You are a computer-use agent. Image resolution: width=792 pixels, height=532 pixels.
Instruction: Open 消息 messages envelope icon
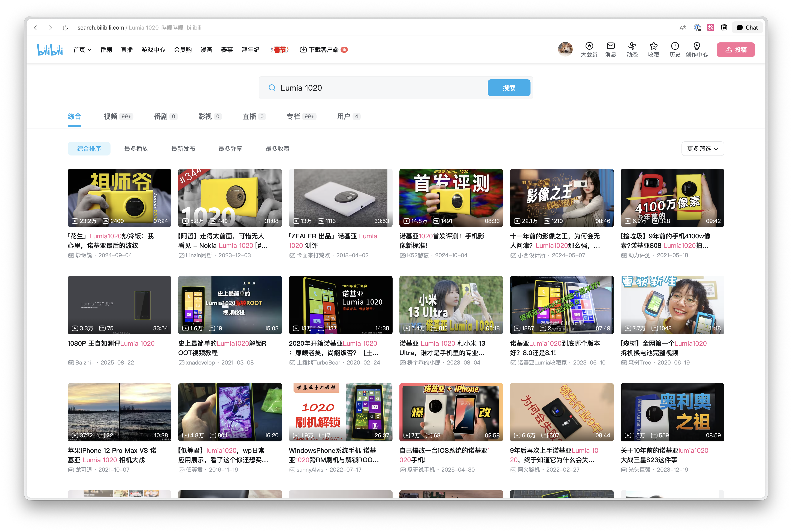[611, 46]
